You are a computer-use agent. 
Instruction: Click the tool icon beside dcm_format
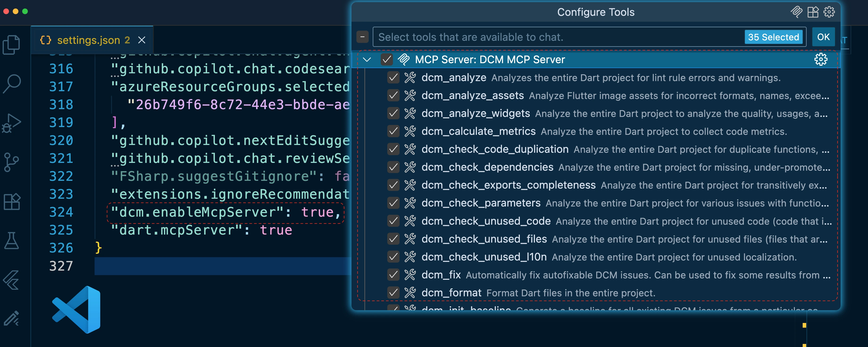pos(410,292)
